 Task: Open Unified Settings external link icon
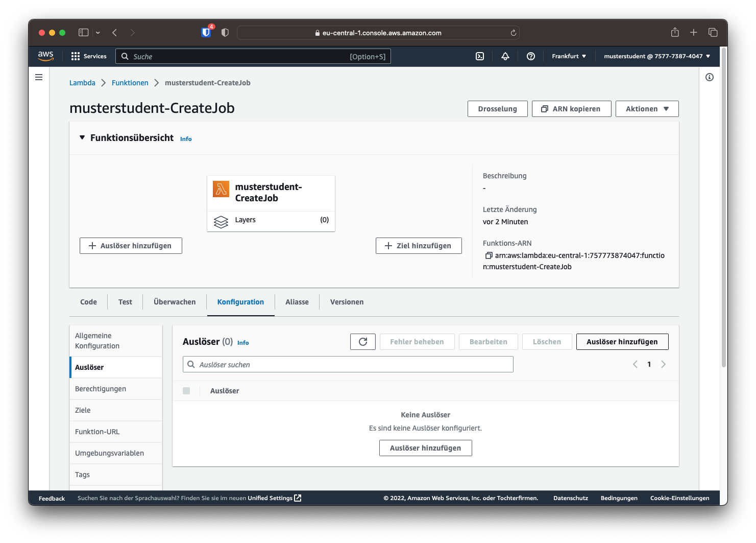298,498
